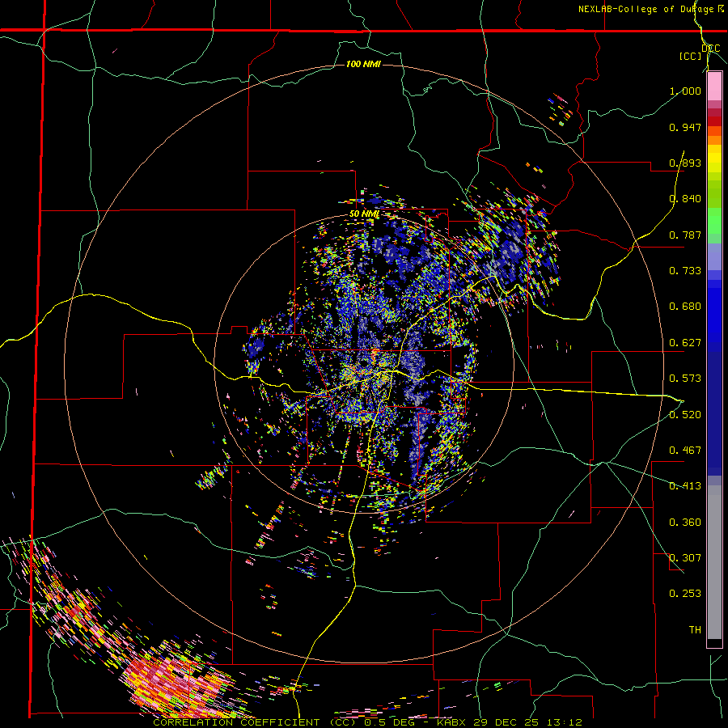728x728 pixels.
Task: Select the 0.307 legend value
Action: (x=685, y=558)
